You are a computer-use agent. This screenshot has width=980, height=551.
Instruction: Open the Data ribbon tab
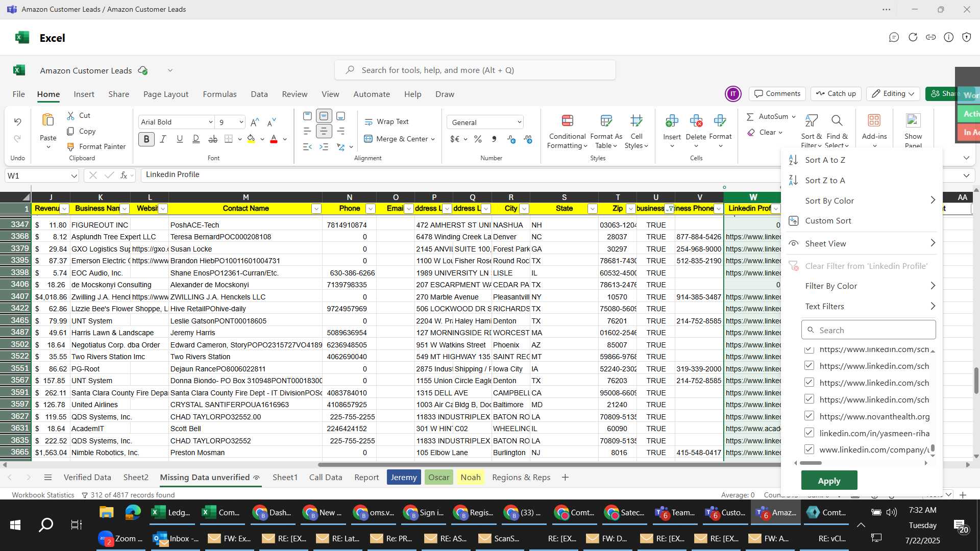click(x=259, y=94)
